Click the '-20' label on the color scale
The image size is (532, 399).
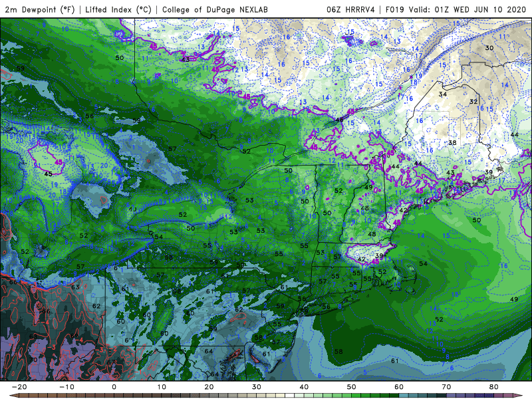pos(19,387)
